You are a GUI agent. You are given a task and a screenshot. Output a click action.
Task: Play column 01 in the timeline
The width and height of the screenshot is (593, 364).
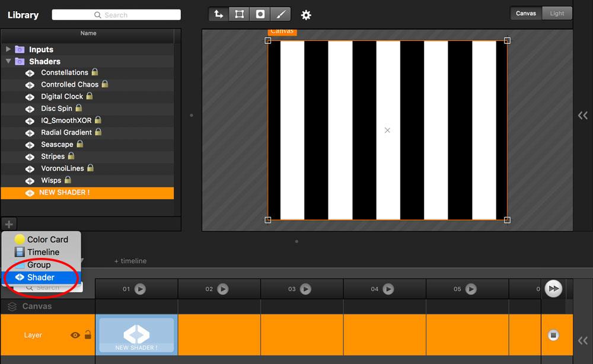(x=140, y=289)
